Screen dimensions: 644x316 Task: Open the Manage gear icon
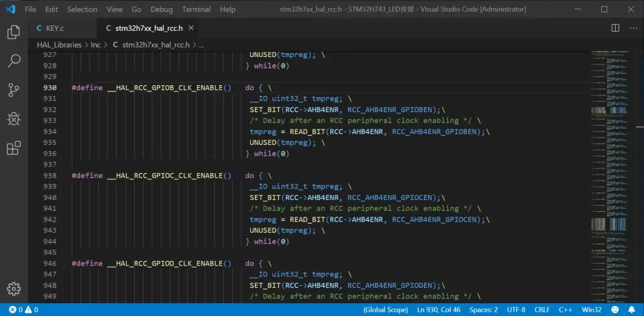tap(13, 288)
